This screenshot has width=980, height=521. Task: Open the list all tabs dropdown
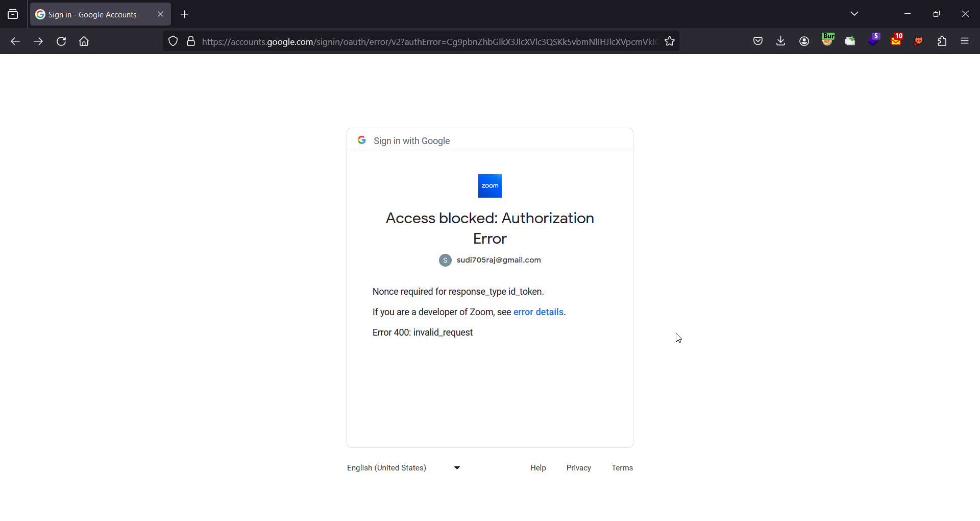[855, 14]
